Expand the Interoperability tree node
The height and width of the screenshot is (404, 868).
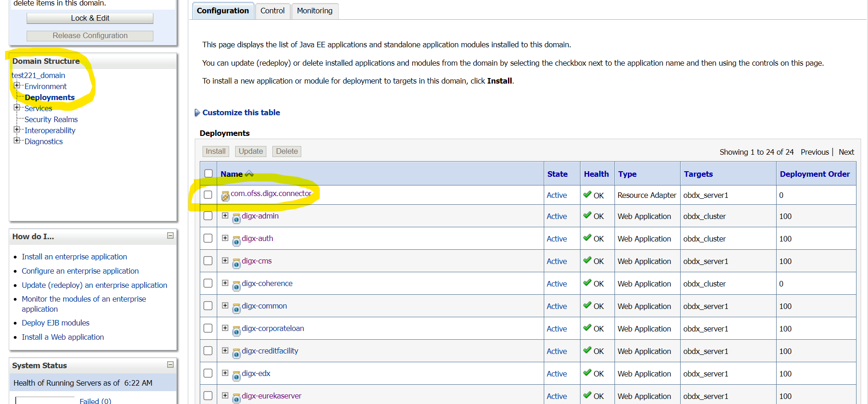tap(17, 129)
